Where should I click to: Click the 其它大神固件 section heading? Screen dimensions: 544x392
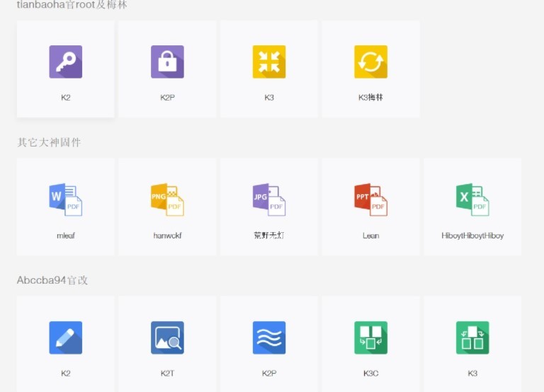point(49,142)
